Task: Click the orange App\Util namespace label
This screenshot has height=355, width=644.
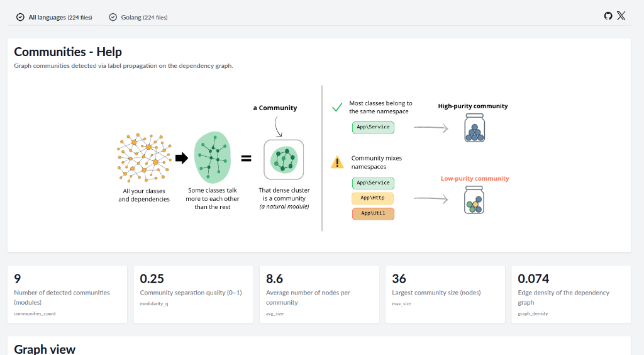Action: coord(373,214)
